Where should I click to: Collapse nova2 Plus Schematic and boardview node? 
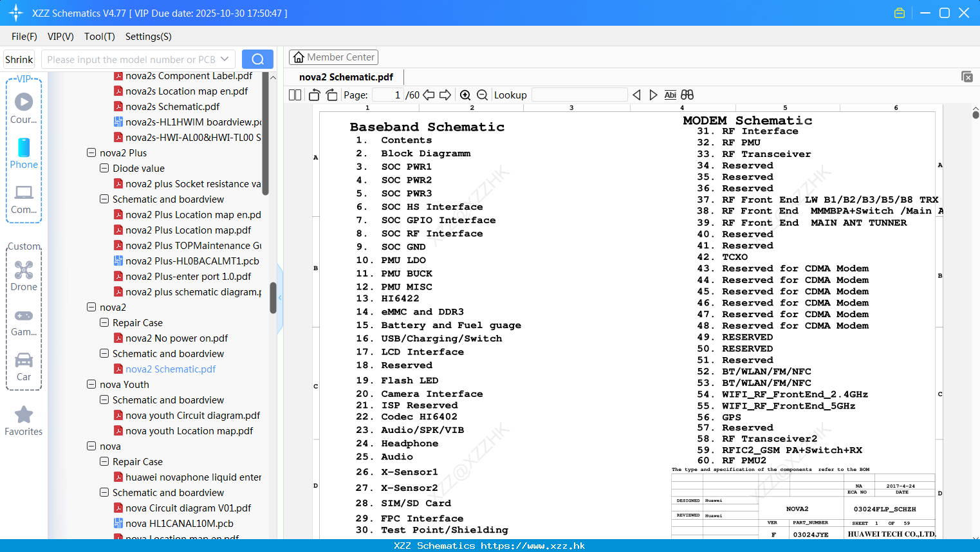104,199
